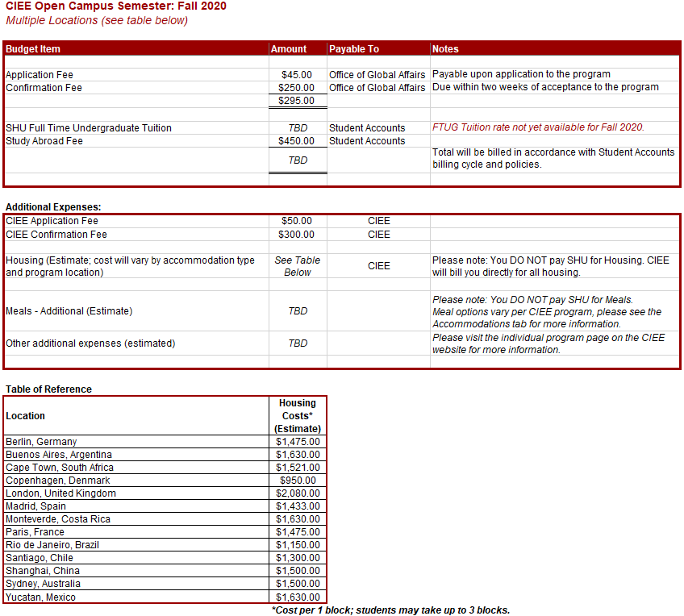Click the $2,080.00 housing cost
This screenshot has width=684, height=616.
tap(298, 493)
